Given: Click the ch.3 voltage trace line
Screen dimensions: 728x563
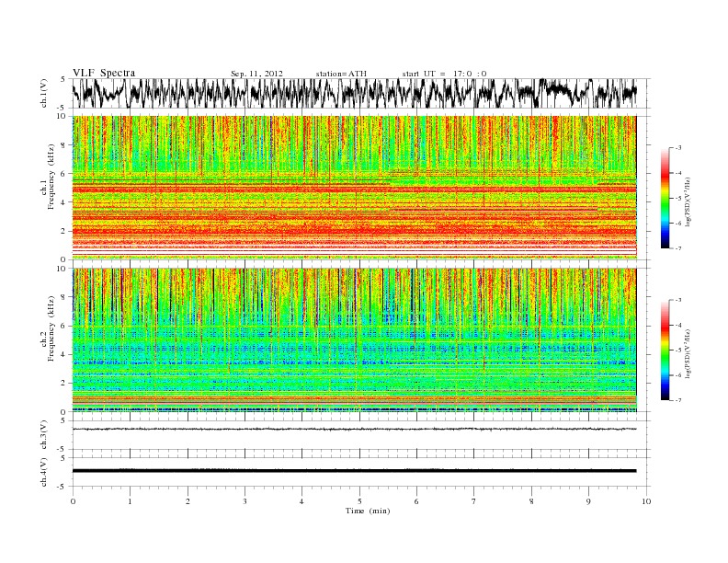Looking at the screenshot, I should (x=354, y=429).
